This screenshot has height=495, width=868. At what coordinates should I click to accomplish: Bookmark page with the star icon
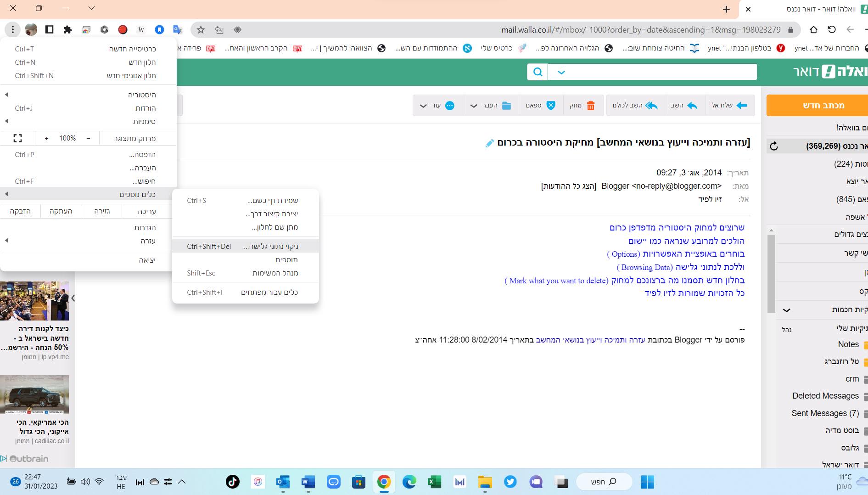pos(201,30)
